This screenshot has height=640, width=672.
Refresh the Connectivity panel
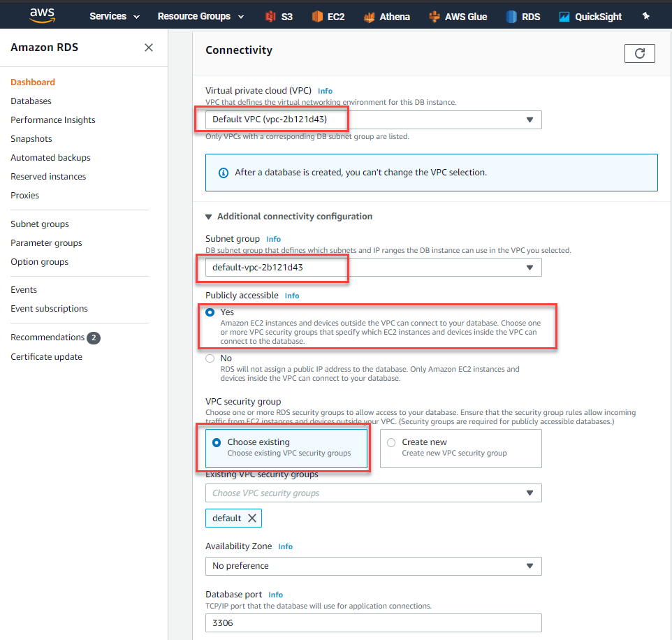pyautogui.click(x=639, y=53)
